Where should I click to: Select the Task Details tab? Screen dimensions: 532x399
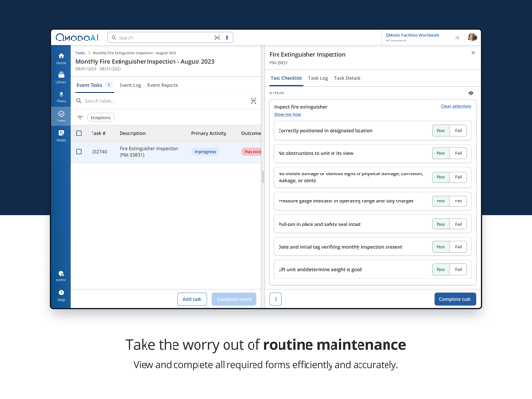[347, 78]
